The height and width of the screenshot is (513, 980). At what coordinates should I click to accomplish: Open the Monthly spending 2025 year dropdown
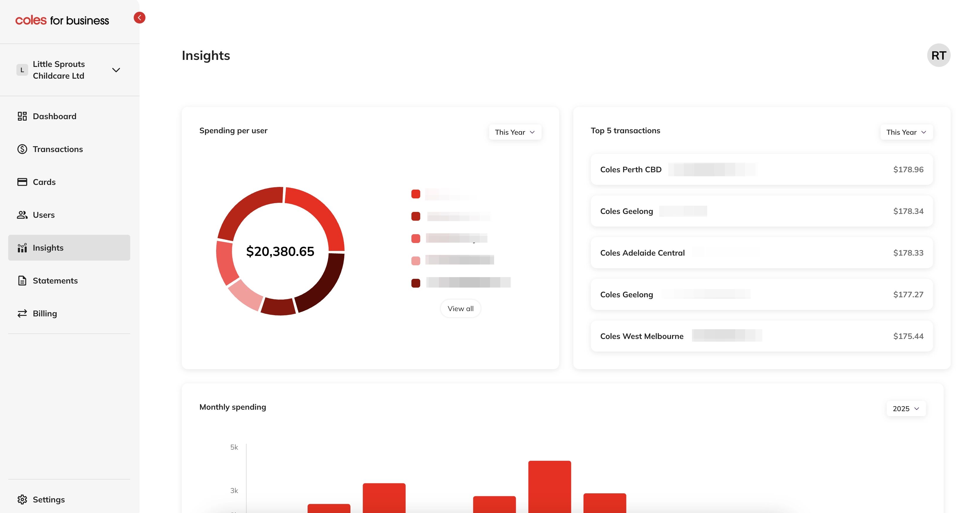pyautogui.click(x=906, y=408)
